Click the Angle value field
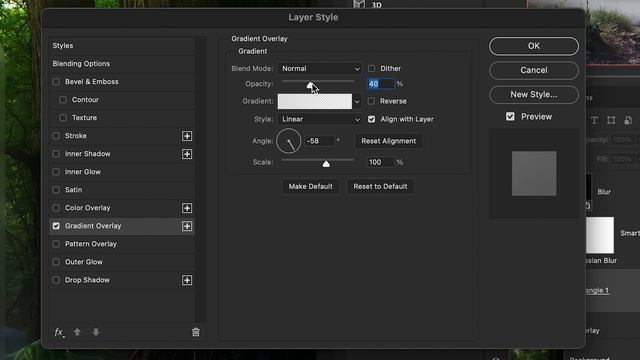Viewport: 640px width, 360px height. coord(320,141)
